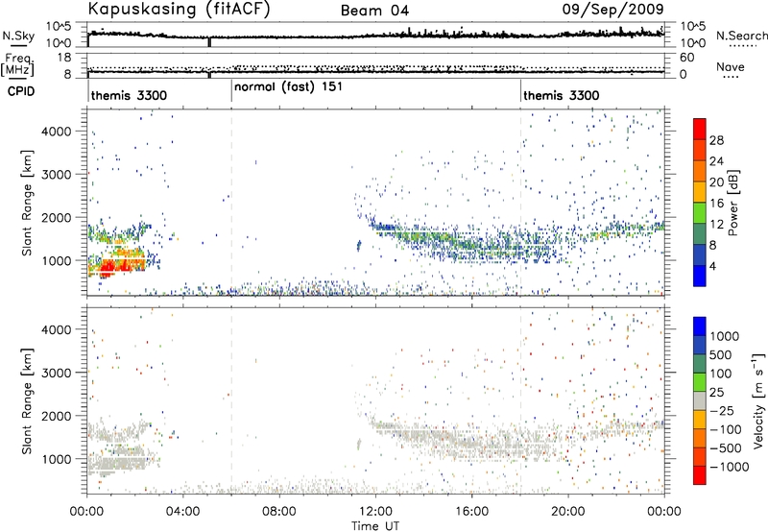This screenshot has height=532, width=768.
Task: Click the 08:00 time tick label
Action: (x=279, y=512)
